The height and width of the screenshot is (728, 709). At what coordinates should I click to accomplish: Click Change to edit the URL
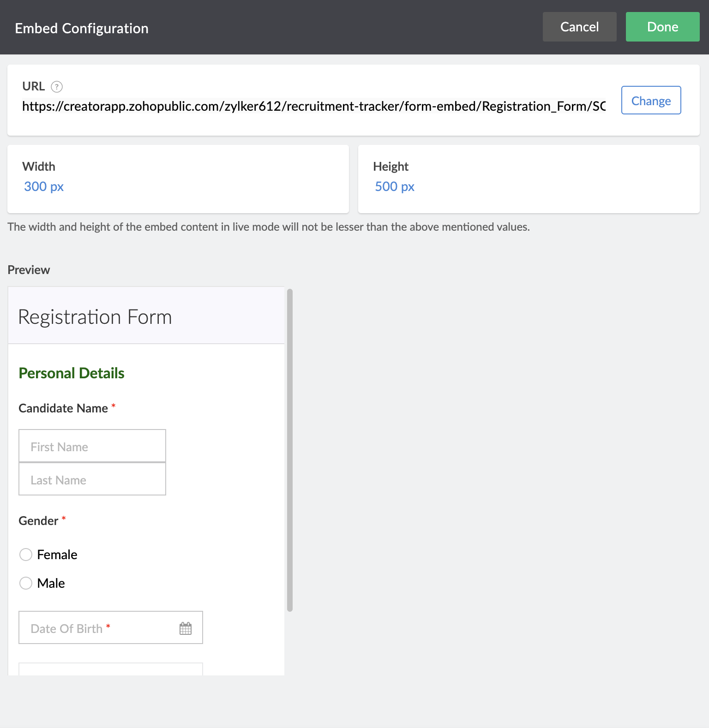651,101
